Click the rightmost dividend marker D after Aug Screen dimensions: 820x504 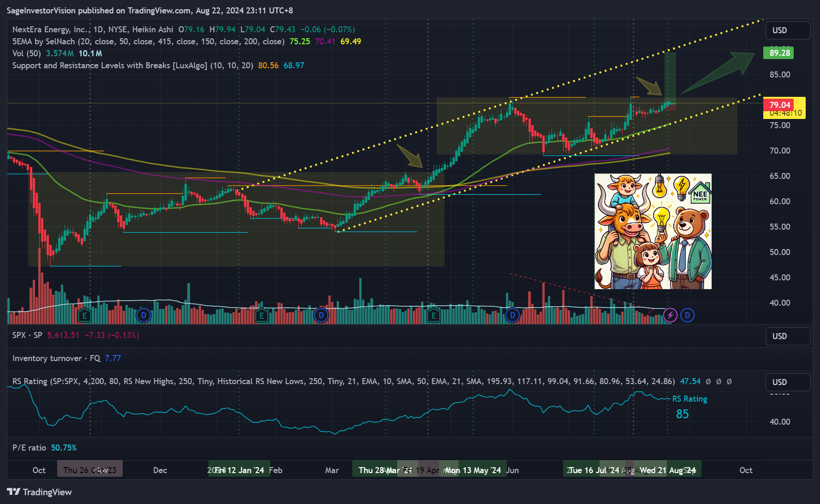pos(687,315)
